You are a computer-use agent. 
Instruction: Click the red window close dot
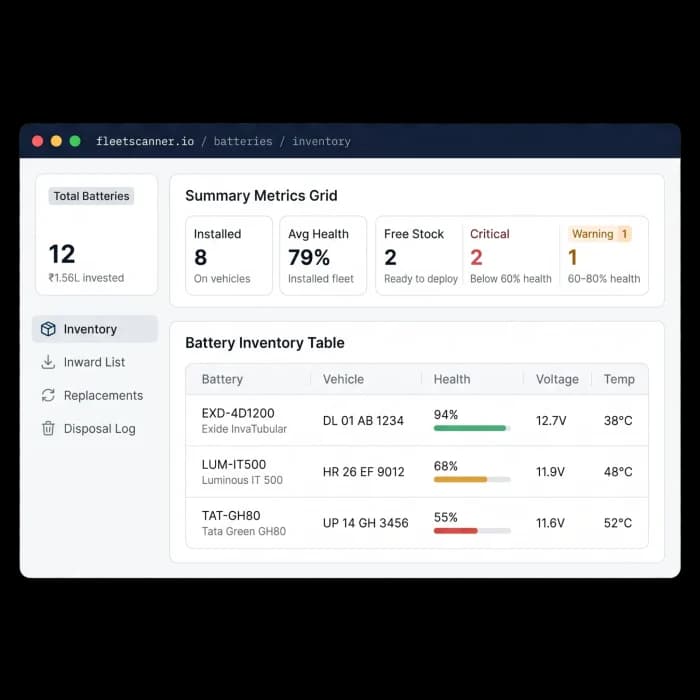[x=38, y=142]
